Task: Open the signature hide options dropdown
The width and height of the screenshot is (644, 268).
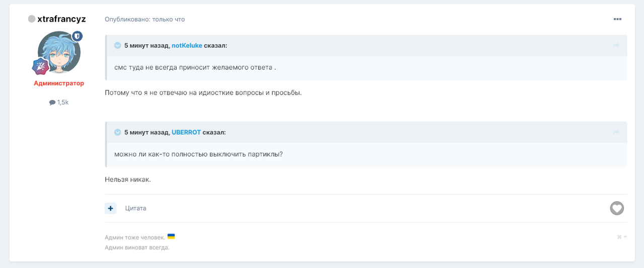Action: (x=622, y=237)
